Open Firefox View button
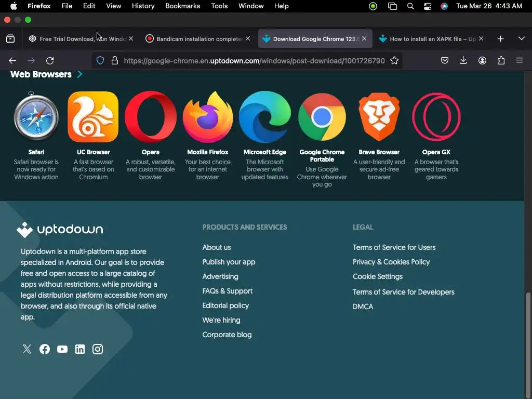Viewport: 532px width, 399px height. [x=10, y=38]
